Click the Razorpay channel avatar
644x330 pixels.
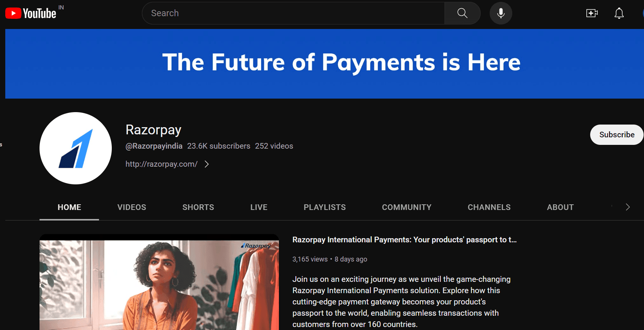click(x=76, y=148)
